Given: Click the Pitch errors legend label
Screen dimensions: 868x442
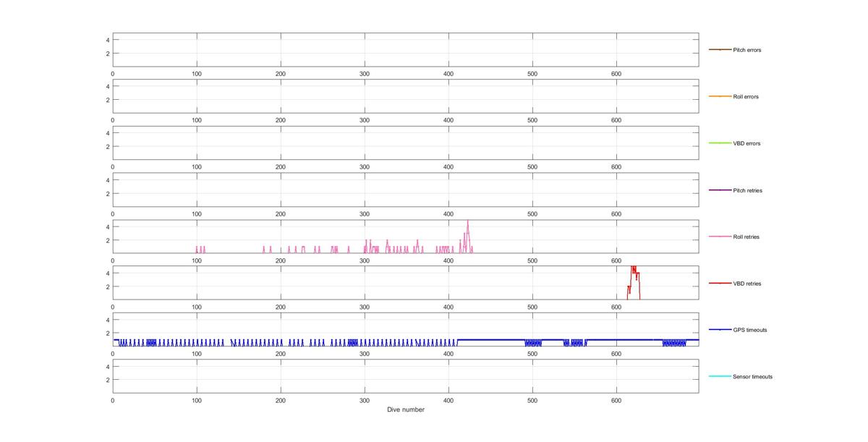Looking at the screenshot, I should pos(747,50).
